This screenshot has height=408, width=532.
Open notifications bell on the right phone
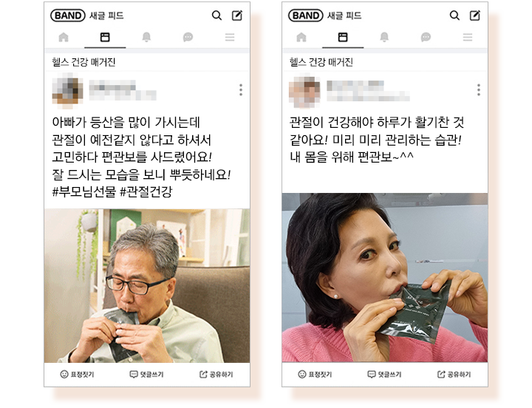[x=384, y=37]
